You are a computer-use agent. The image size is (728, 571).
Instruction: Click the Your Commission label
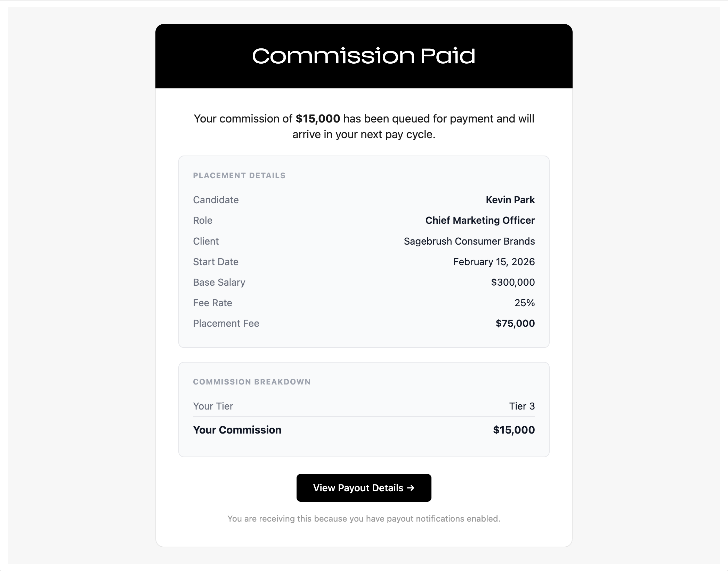(237, 430)
